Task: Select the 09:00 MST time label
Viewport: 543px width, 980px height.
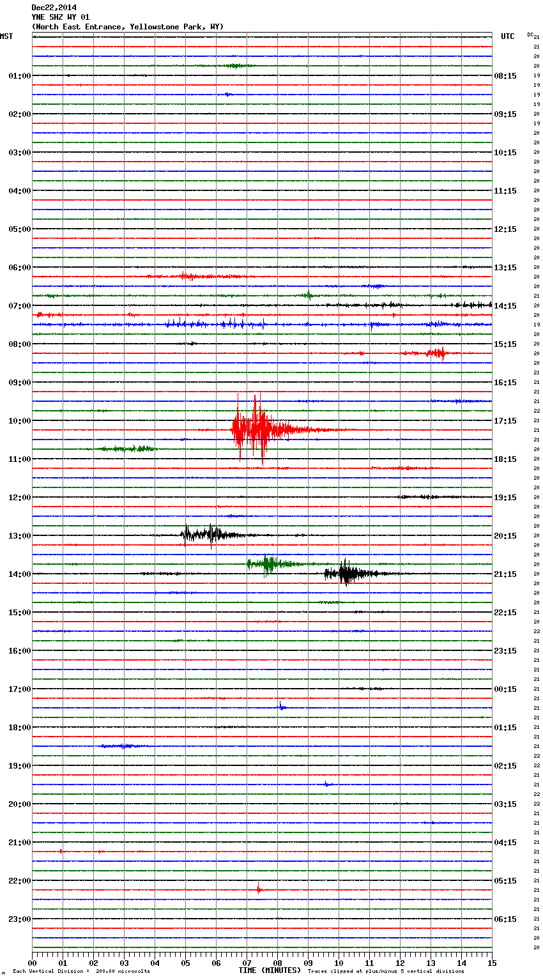Action: (20, 383)
